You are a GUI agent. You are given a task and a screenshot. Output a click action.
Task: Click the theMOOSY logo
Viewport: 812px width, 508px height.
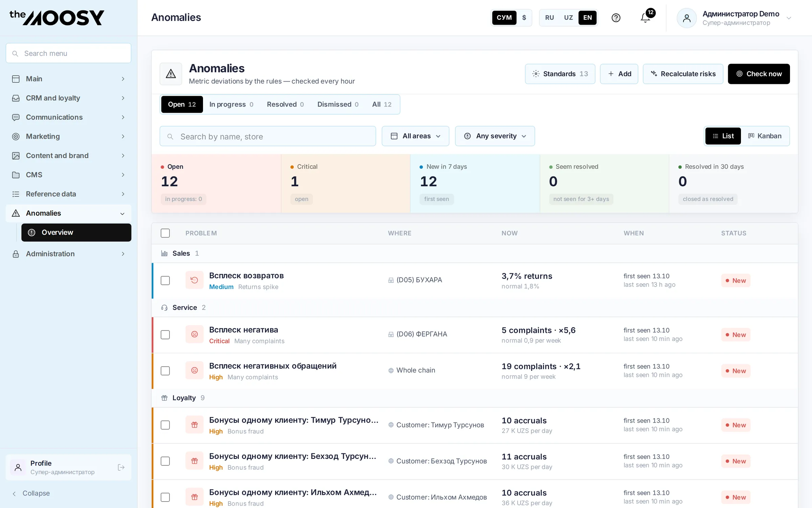57,18
